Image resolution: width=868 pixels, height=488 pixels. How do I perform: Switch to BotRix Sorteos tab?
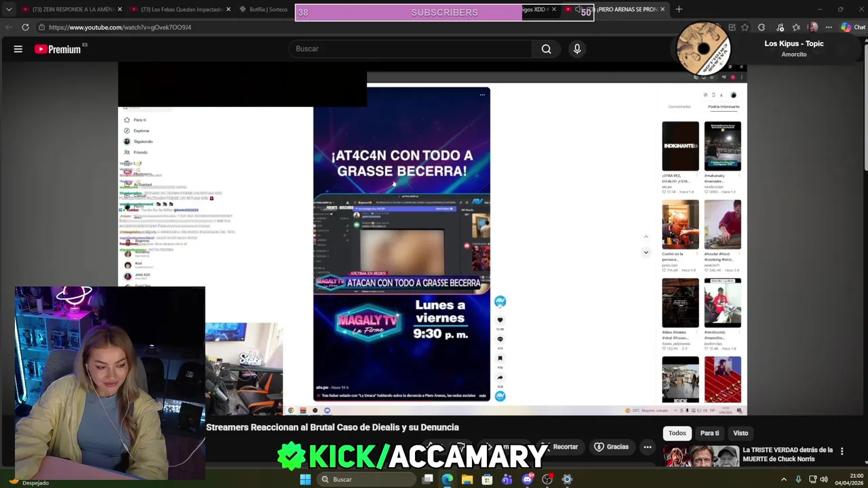click(x=264, y=9)
